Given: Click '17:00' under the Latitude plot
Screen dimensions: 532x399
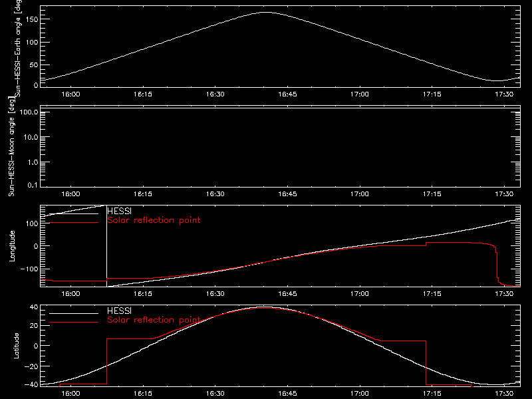Looking at the screenshot, I should 360,393.
